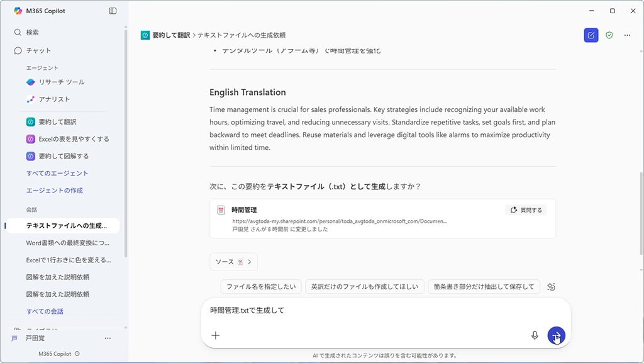Open account options menu beside 戸田覚
This screenshot has width=644, height=363.
tap(108, 338)
